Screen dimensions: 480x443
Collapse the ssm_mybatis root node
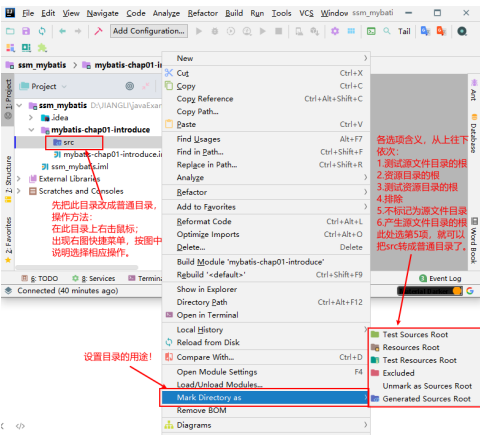coord(19,105)
